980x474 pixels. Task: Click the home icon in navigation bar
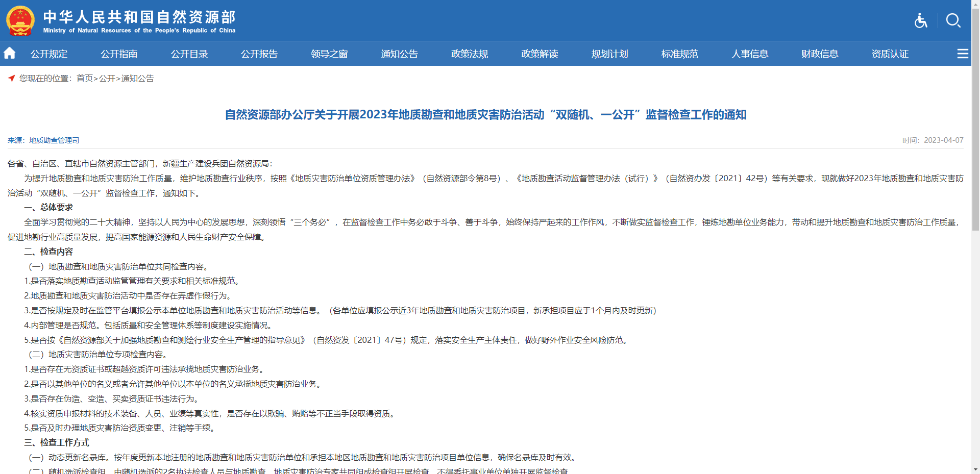tap(10, 53)
